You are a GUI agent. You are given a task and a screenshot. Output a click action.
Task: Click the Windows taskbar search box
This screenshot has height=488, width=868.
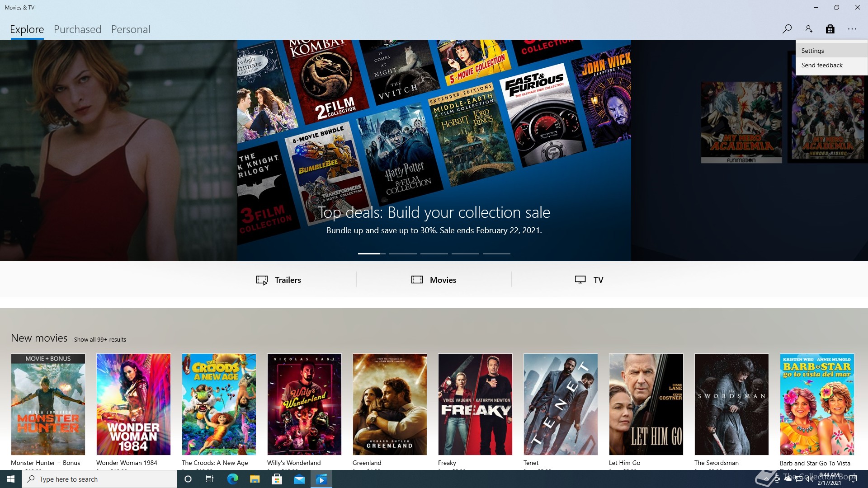(99, 479)
